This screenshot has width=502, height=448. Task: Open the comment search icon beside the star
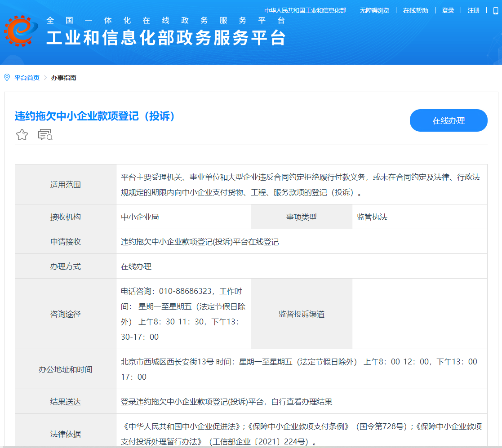(45, 135)
